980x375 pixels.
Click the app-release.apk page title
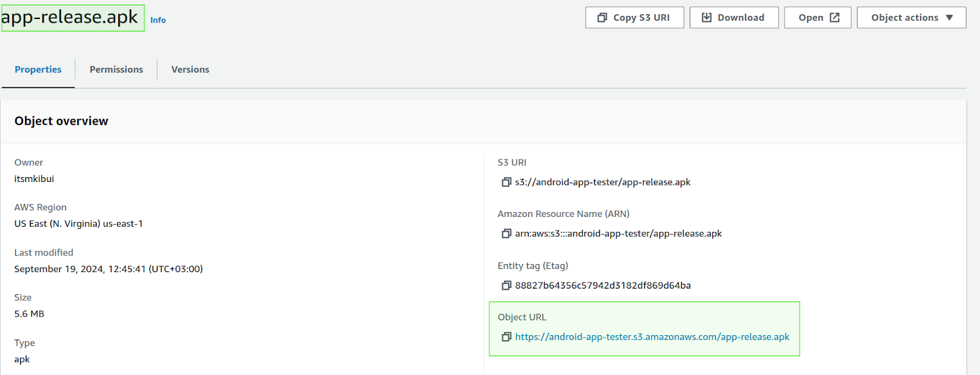click(70, 18)
